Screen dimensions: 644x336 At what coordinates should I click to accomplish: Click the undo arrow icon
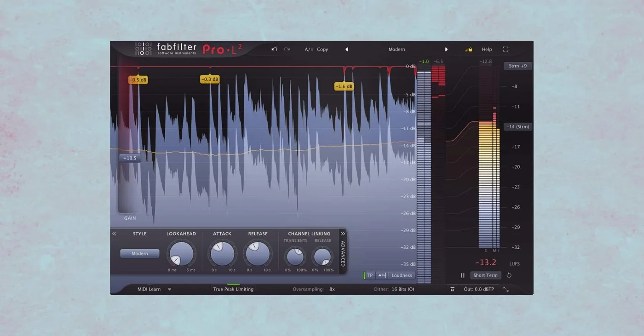[x=275, y=49]
